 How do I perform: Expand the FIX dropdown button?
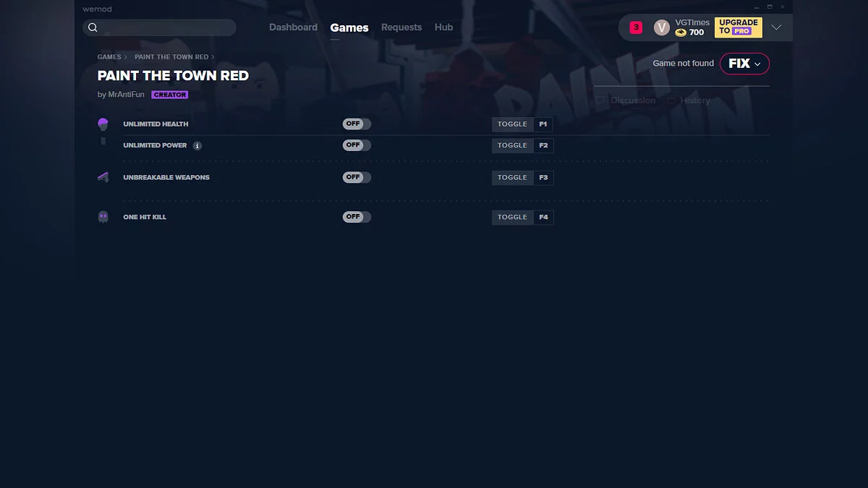click(744, 64)
